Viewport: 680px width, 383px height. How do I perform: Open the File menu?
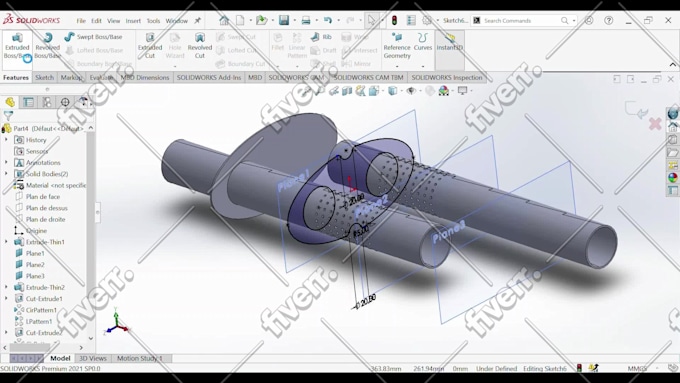(81, 20)
